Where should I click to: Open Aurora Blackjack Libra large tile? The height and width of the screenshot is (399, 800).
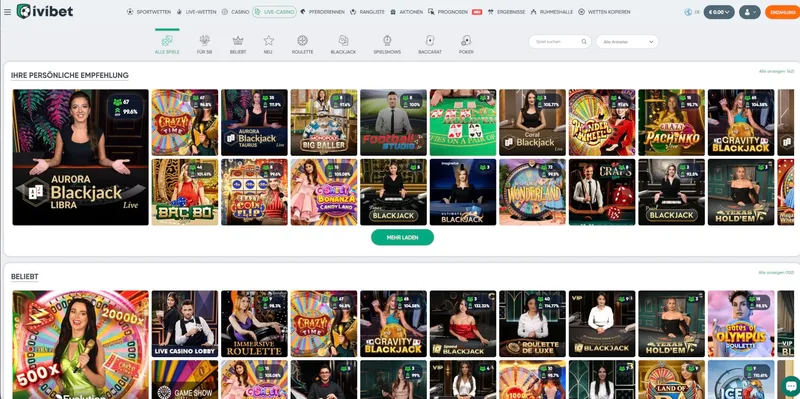[81, 157]
